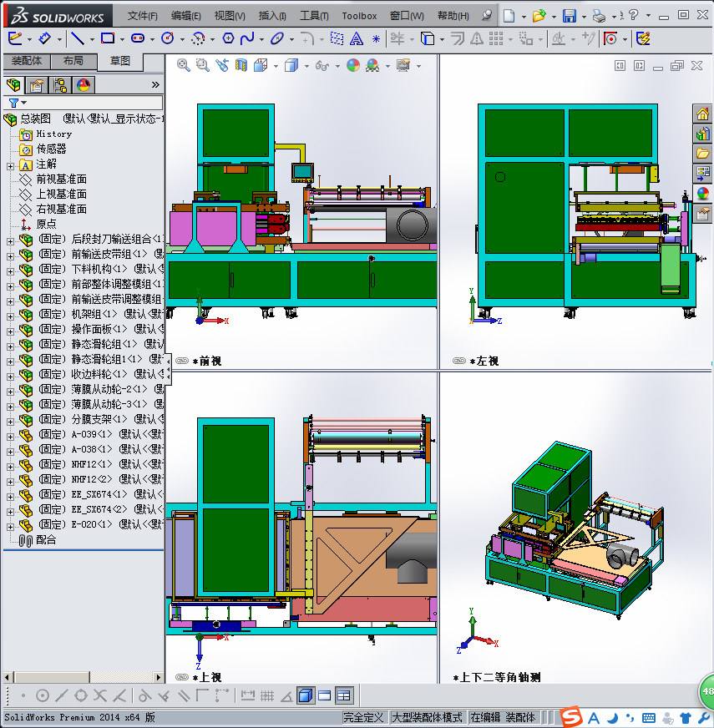The height and width of the screenshot is (728, 714).
Task: Toggle Hide/Show Items icon
Action: pyautogui.click(x=322, y=65)
